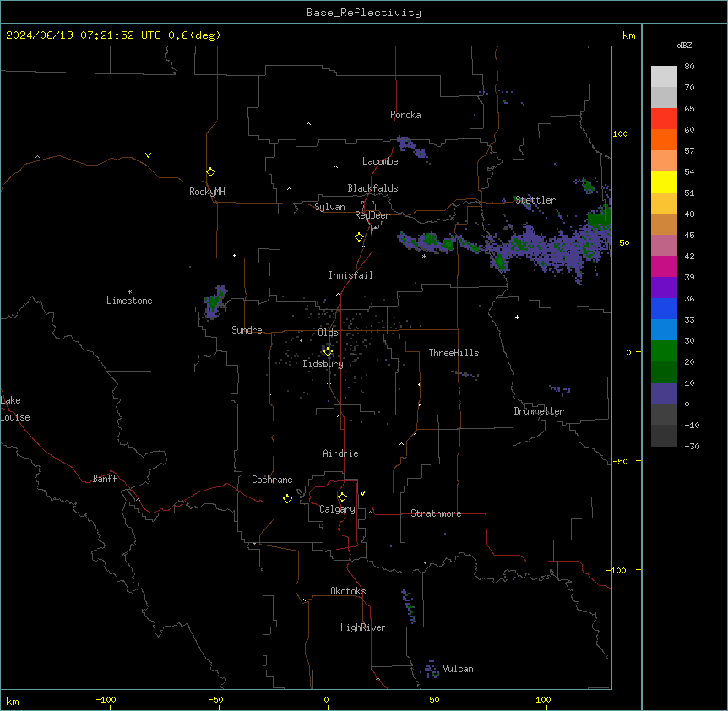Image resolution: width=728 pixels, height=711 pixels.
Task: Select the Lacombe label
Action: [x=380, y=161]
